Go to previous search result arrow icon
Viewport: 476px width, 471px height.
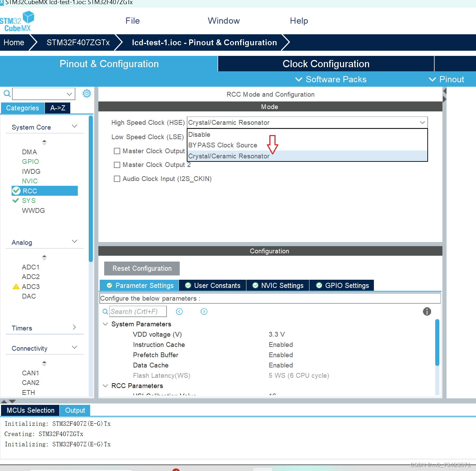click(179, 311)
